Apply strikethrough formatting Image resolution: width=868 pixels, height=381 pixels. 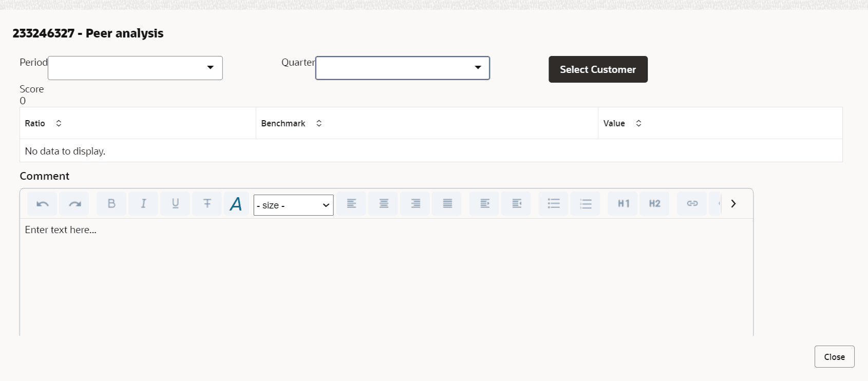click(207, 204)
